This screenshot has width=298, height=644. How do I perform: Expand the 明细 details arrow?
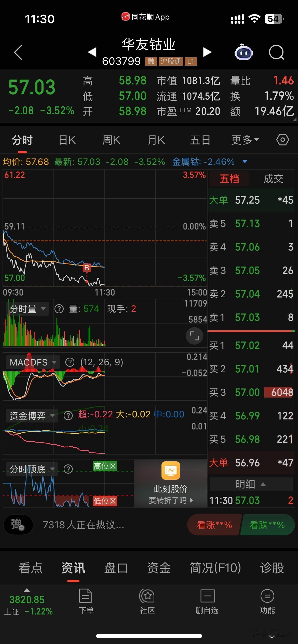[263, 484]
